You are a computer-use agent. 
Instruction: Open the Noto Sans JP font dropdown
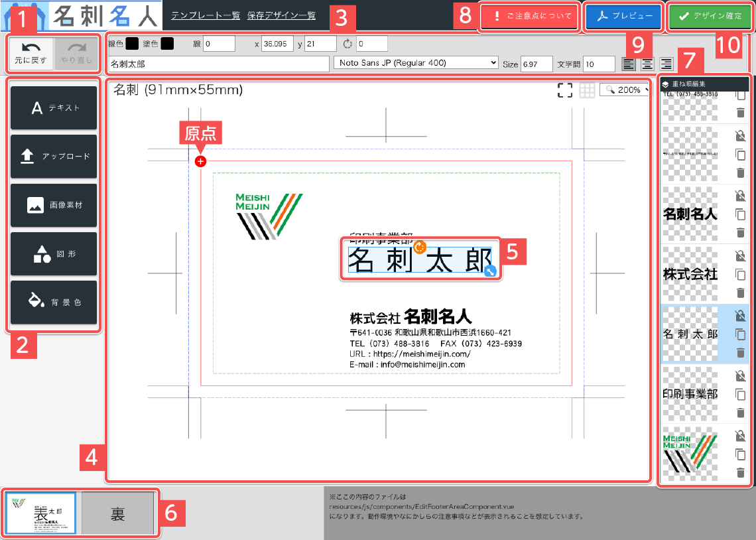[x=416, y=62]
